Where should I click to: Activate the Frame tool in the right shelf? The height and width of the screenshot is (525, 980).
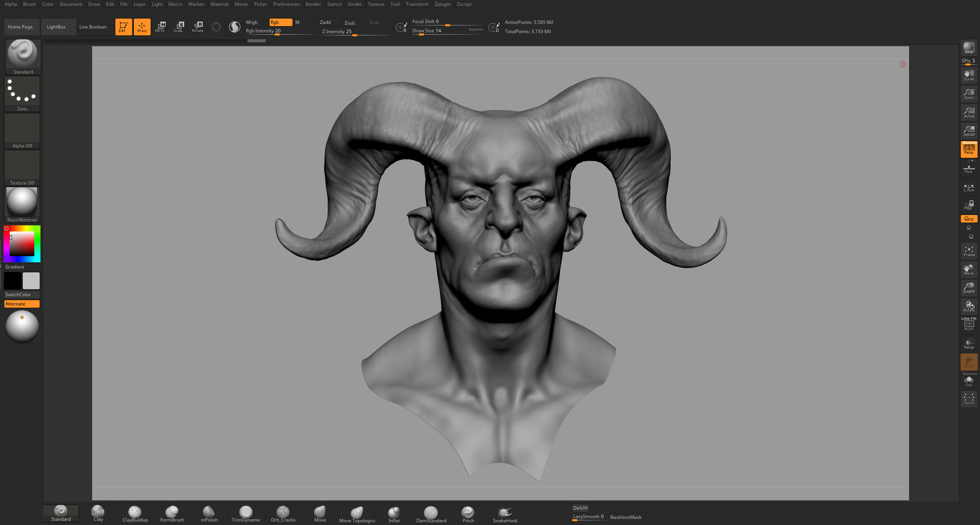[969, 251]
